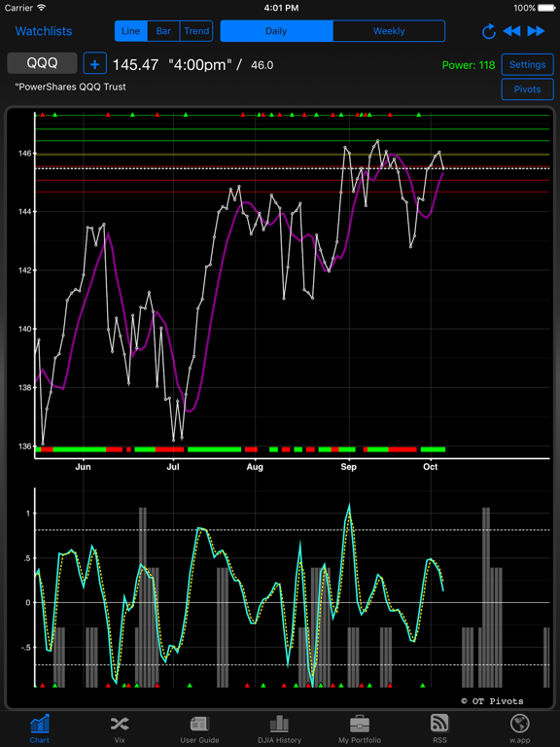
Task: Open the w.app tab
Action: click(519, 729)
